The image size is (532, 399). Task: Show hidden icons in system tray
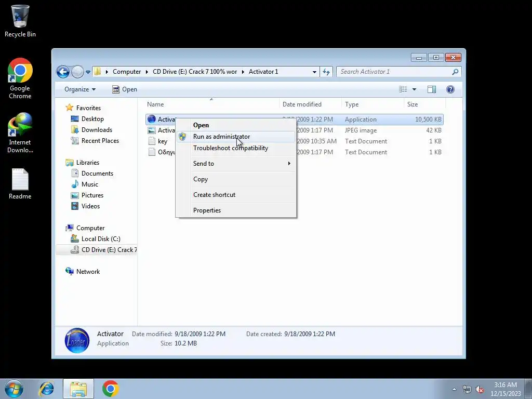(454, 389)
